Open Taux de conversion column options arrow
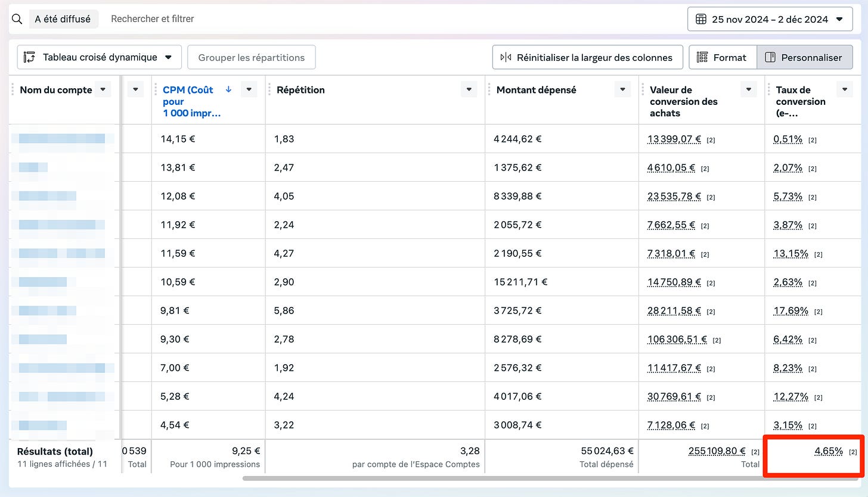This screenshot has height=497, width=868. [x=845, y=89]
